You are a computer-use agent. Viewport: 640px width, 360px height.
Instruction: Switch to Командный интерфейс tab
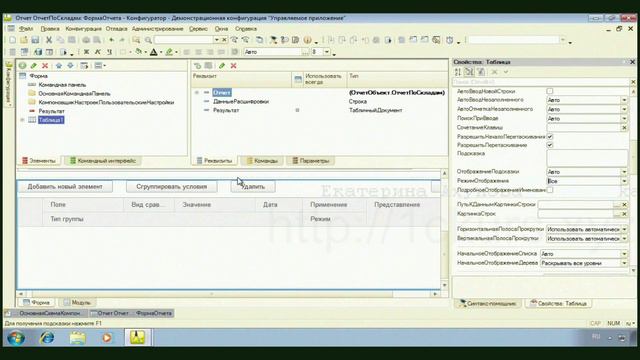coord(103,161)
